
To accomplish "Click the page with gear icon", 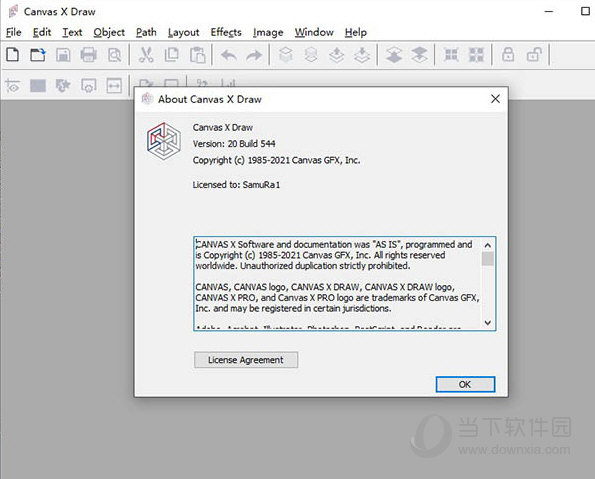I will [88, 86].
